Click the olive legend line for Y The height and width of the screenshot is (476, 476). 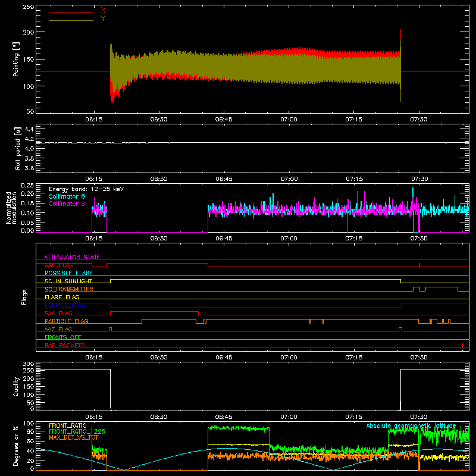pyautogui.click(x=71, y=20)
